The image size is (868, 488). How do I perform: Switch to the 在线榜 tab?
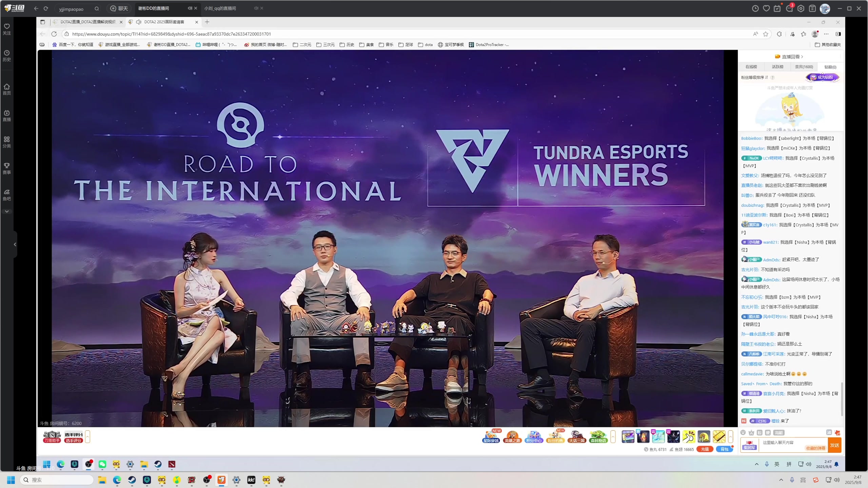point(751,67)
